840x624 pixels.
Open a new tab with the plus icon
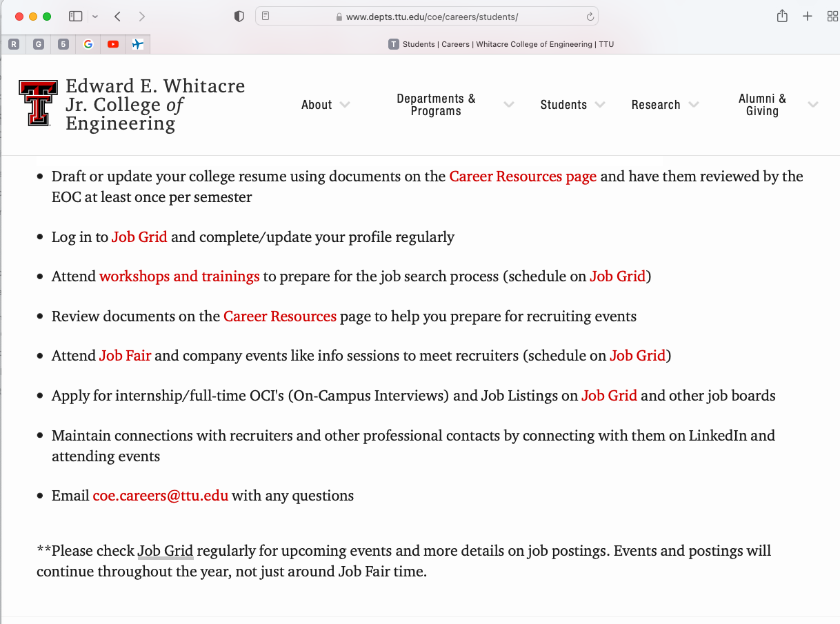click(x=808, y=17)
